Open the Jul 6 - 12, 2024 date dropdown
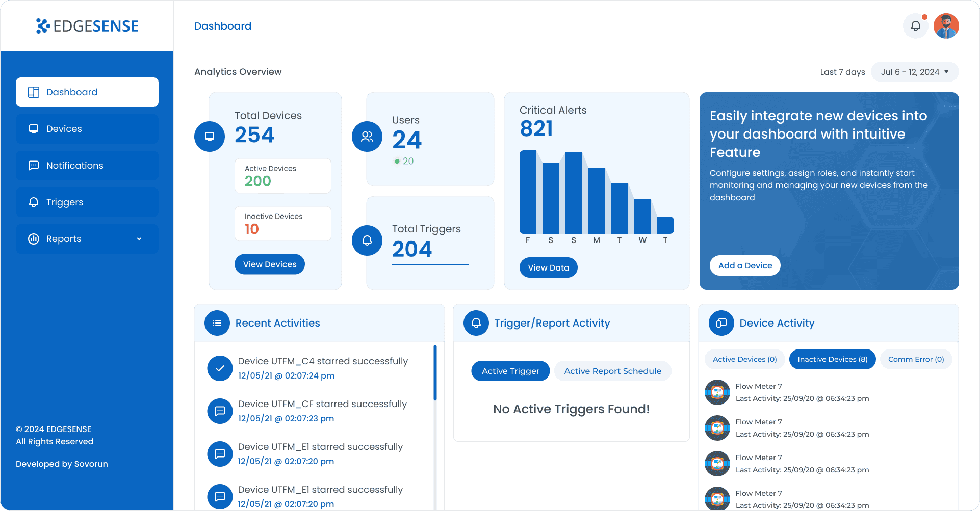The height and width of the screenshot is (511, 980). pyautogui.click(x=915, y=72)
